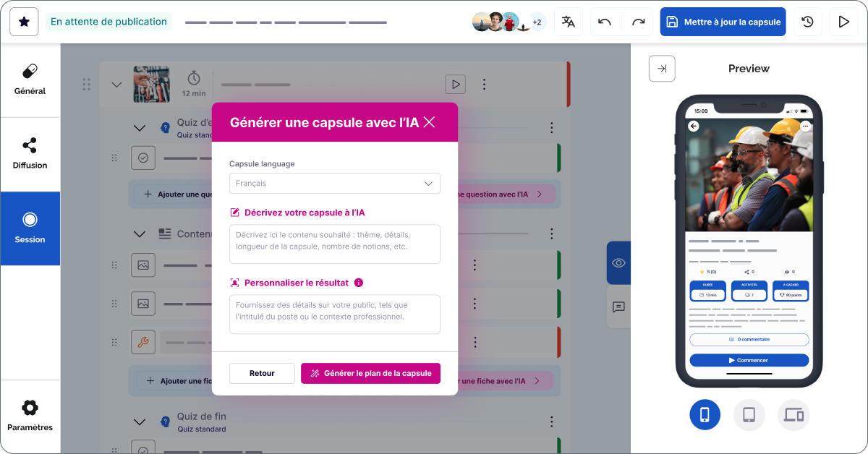Click the 12 min duration timer icon

tap(194, 77)
